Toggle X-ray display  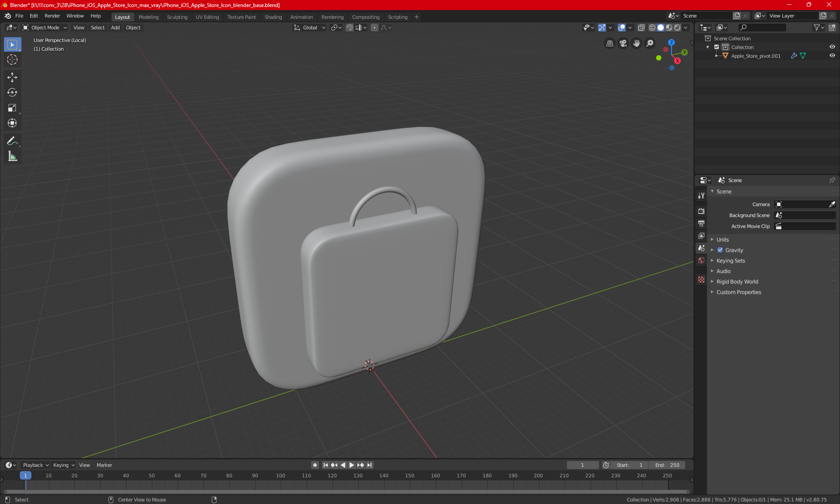[x=641, y=28]
